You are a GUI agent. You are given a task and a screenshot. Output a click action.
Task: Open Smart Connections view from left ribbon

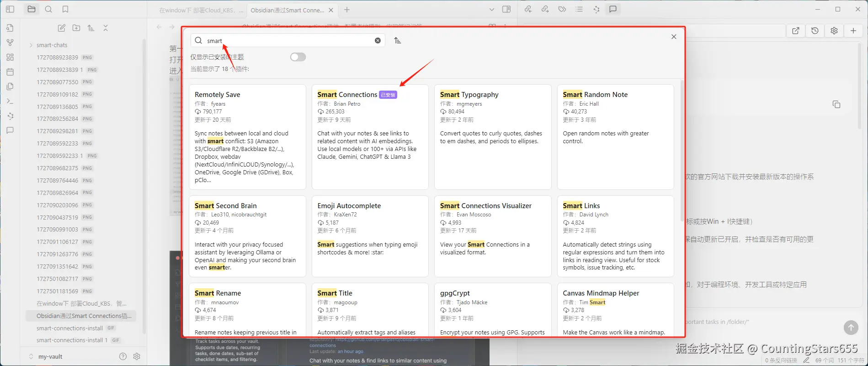pos(10,116)
